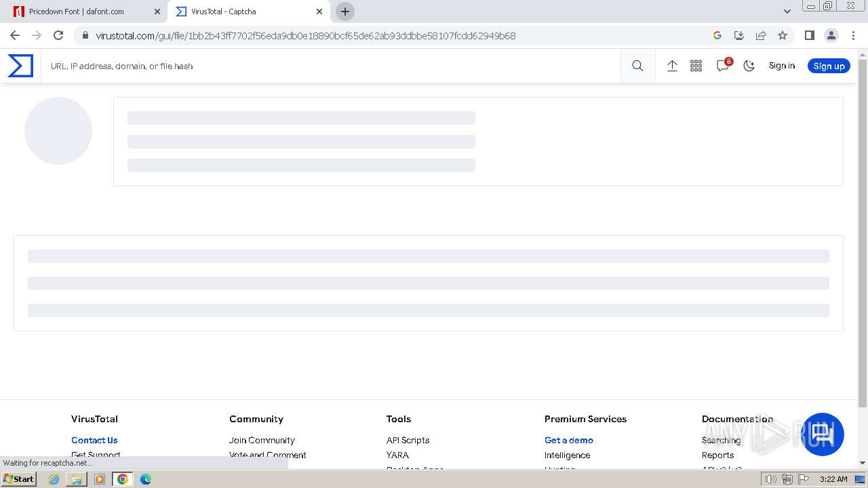
Task: Click the VirusTotal logo icon
Action: click(20, 66)
